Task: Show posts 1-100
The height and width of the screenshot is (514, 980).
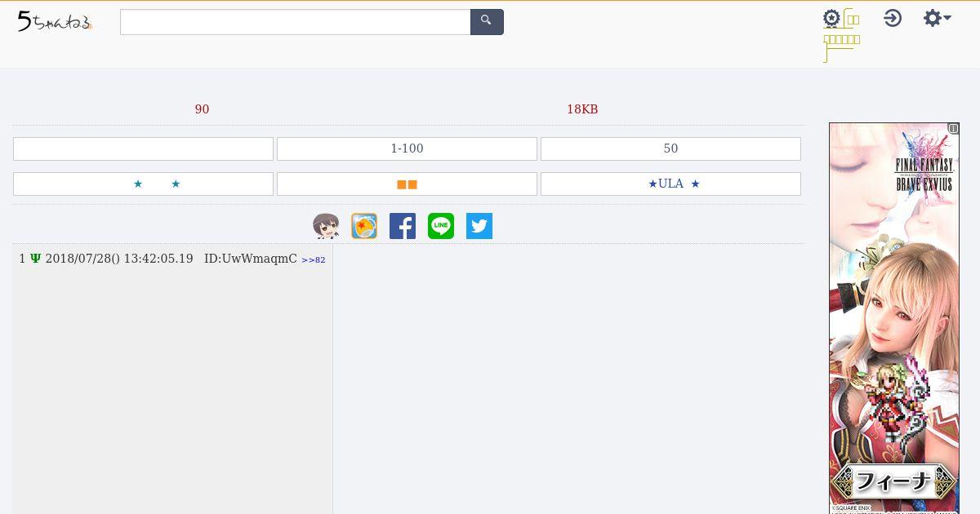Action: coord(407,148)
